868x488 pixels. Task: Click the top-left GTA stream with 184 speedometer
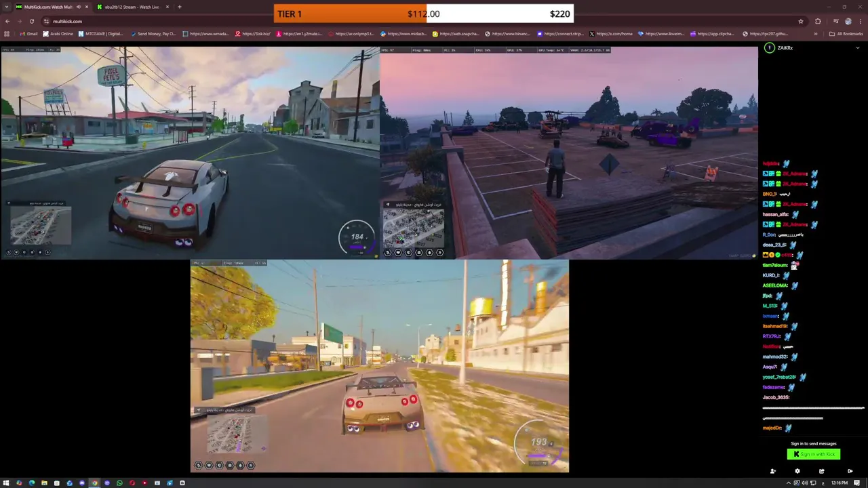point(190,152)
